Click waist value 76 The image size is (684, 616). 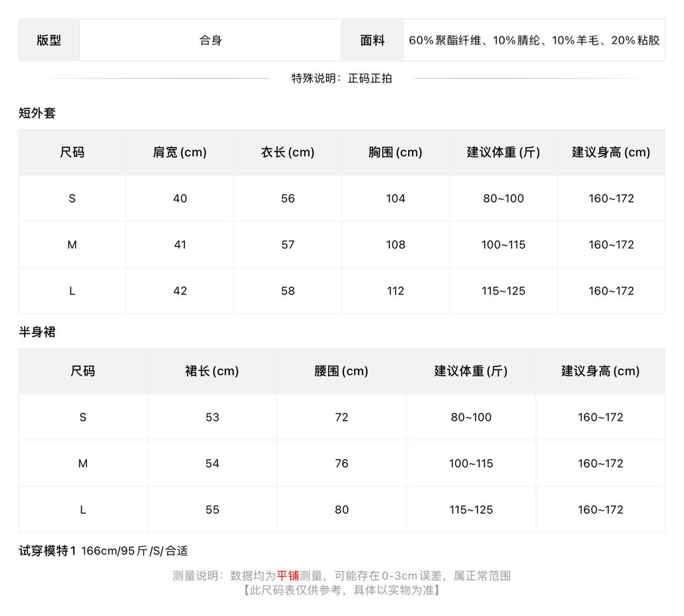(x=341, y=464)
